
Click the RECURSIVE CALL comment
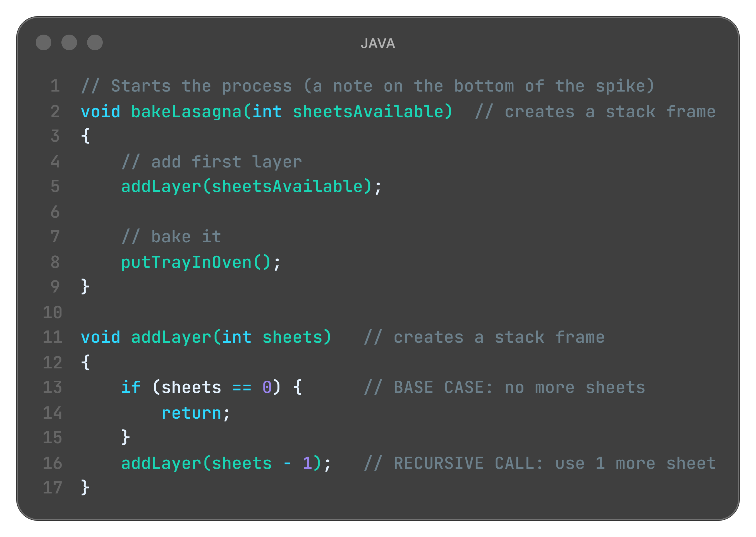(x=540, y=463)
